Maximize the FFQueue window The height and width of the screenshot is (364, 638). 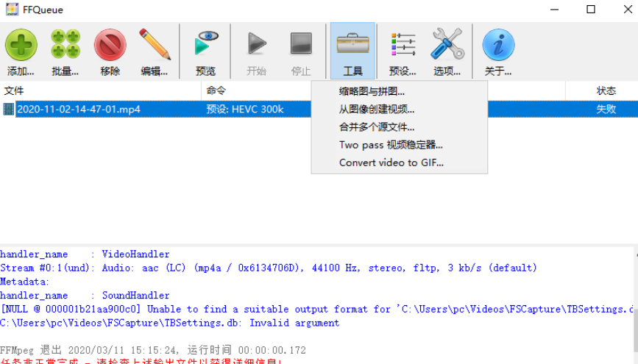(591, 10)
